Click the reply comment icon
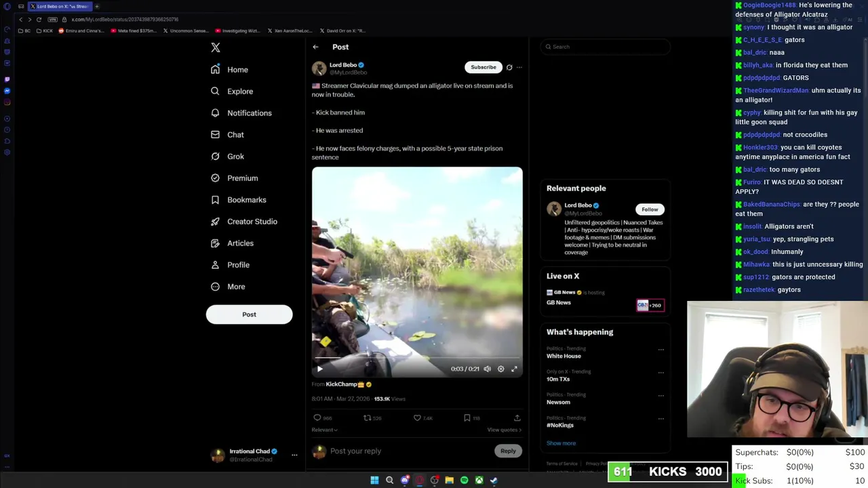 click(317, 418)
